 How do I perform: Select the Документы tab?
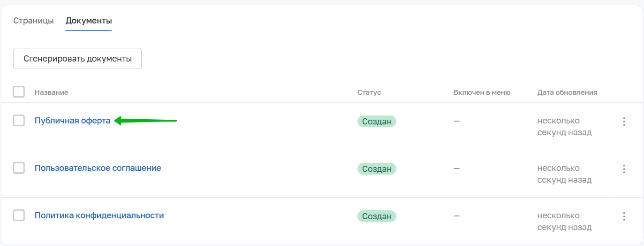89,21
